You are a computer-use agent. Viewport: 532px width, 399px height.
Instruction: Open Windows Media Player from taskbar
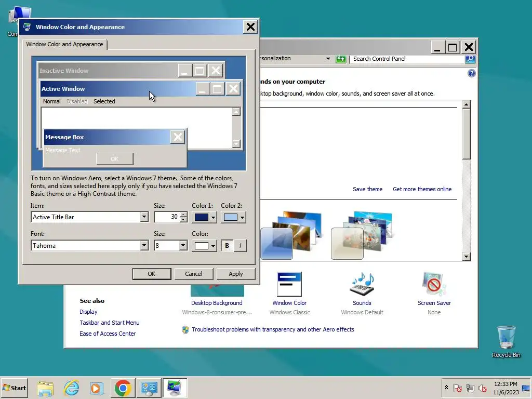(x=96, y=388)
